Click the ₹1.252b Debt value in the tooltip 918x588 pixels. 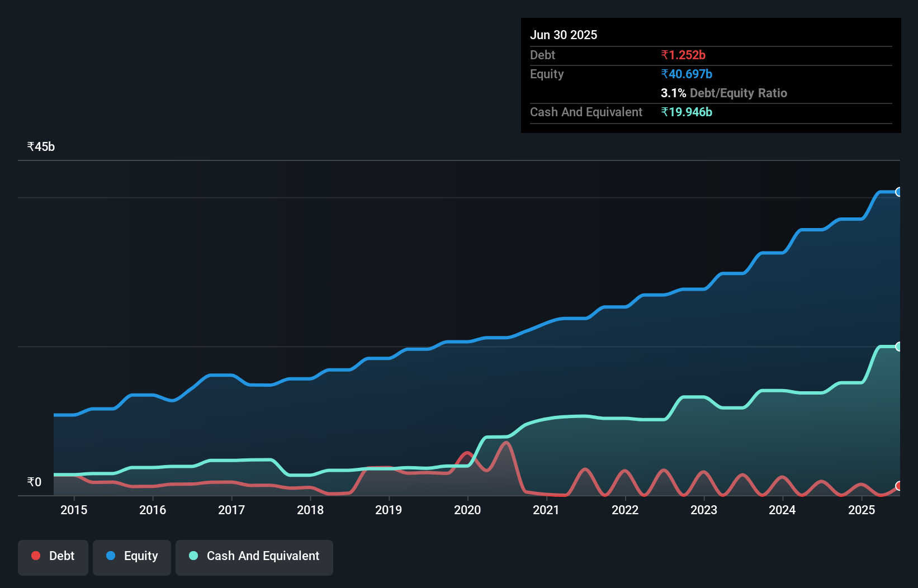coord(683,55)
